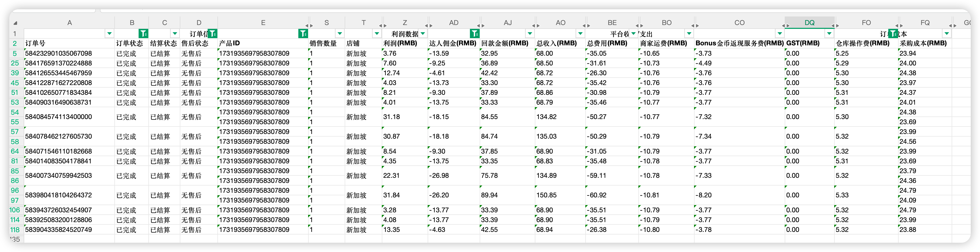The width and height of the screenshot is (980, 252).
Task: Click the Bonus金币返现服务费(RMB) header cell
Action: pos(739,43)
